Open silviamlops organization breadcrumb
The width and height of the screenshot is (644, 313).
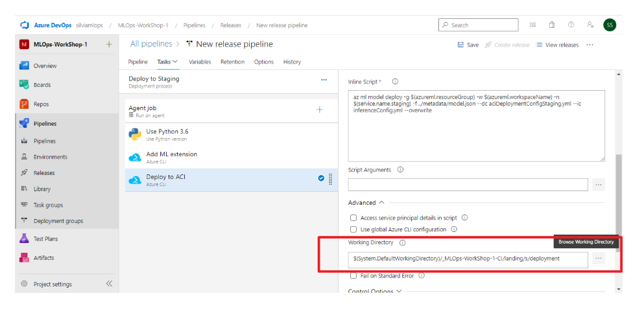click(90, 25)
